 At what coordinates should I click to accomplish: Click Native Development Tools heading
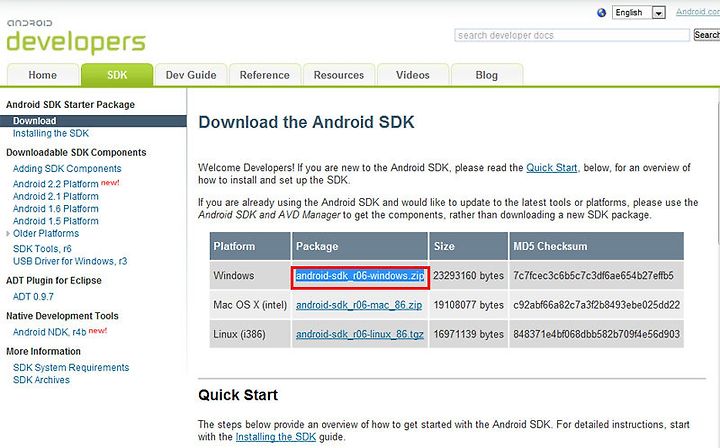62,316
